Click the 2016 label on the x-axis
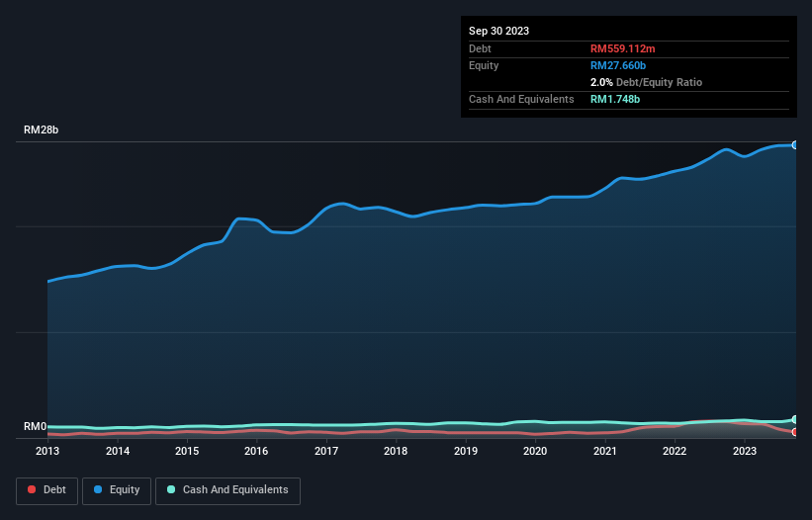812x520 pixels. click(x=256, y=451)
